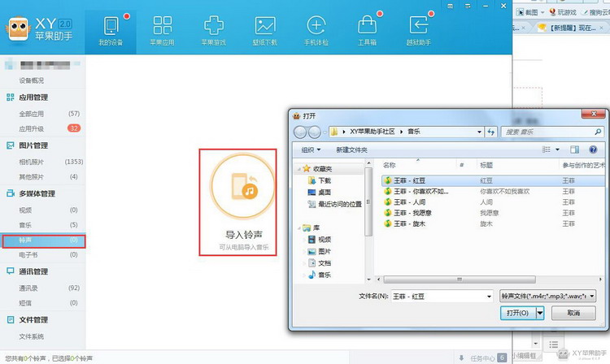Click the navigation pane vertical scrollbar
Viewport: 610px width, 364px height.
(x=368, y=202)
